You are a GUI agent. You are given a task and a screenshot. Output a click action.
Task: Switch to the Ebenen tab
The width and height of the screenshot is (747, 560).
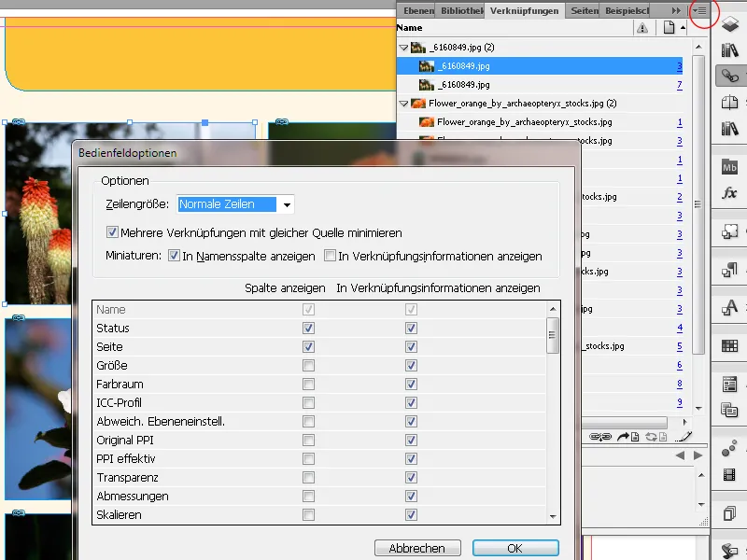pyautogui.click(x=417, y=10)
